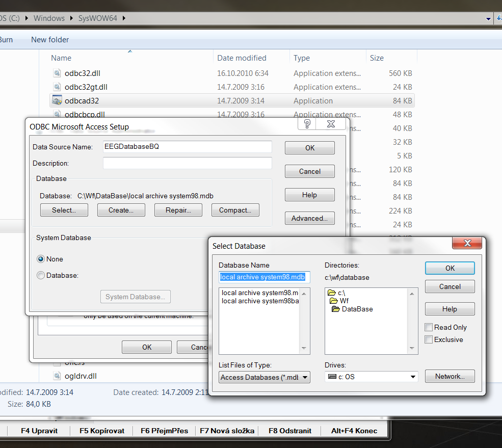Screen dimensions: 502x448
Task: Sort by the Date modified column header
Action: coord(242,58)
